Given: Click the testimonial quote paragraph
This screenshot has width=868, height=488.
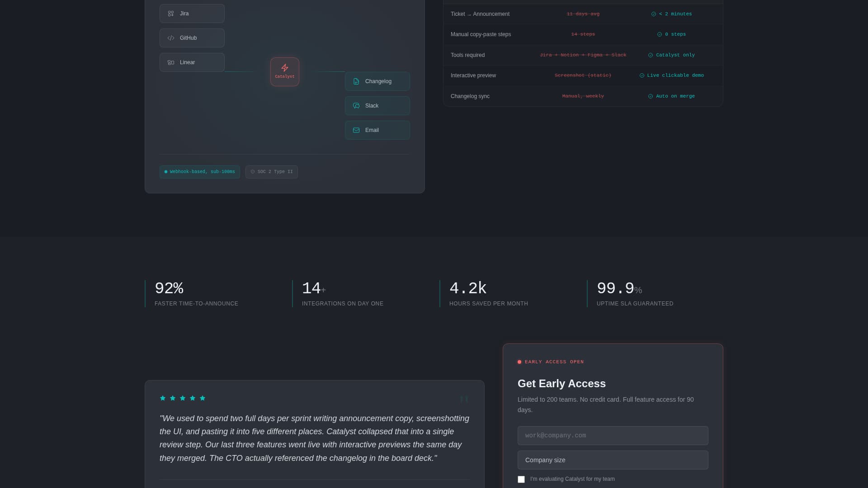Looking at the screenshot, I should click(315, 438).
